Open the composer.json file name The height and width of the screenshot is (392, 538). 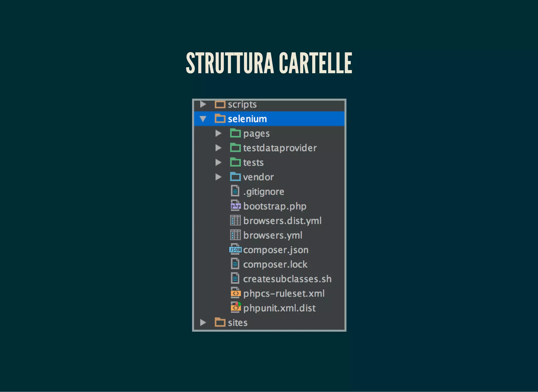tap(276, 250)
